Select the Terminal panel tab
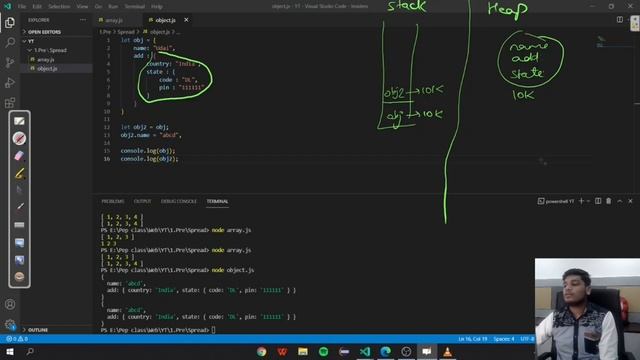 [217, 201]
